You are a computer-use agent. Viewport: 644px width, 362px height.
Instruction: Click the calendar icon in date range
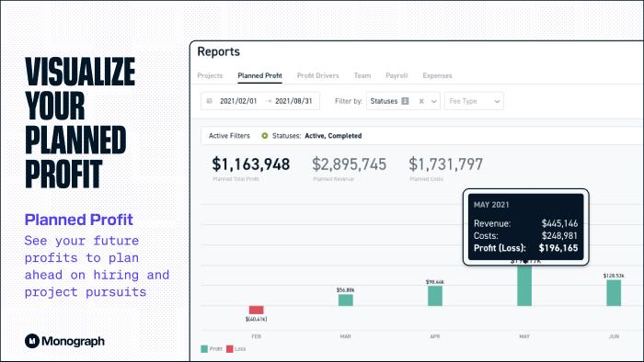[x=210, y=101]
